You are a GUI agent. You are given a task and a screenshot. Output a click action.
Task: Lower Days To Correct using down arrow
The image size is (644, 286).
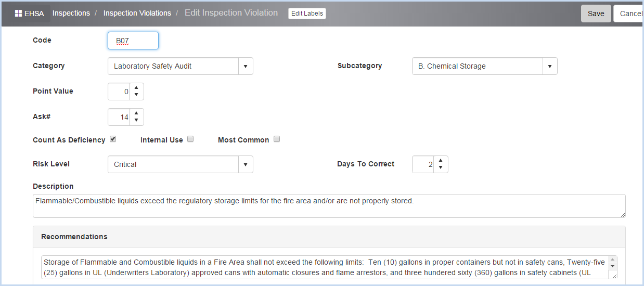pyautogui.click(x=440, y=167)
